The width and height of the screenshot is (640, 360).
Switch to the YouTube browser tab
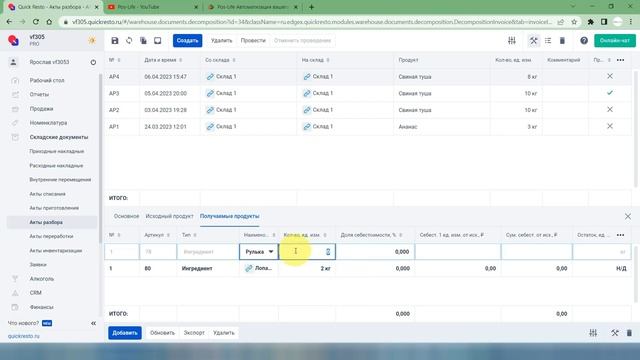(152, 7)
